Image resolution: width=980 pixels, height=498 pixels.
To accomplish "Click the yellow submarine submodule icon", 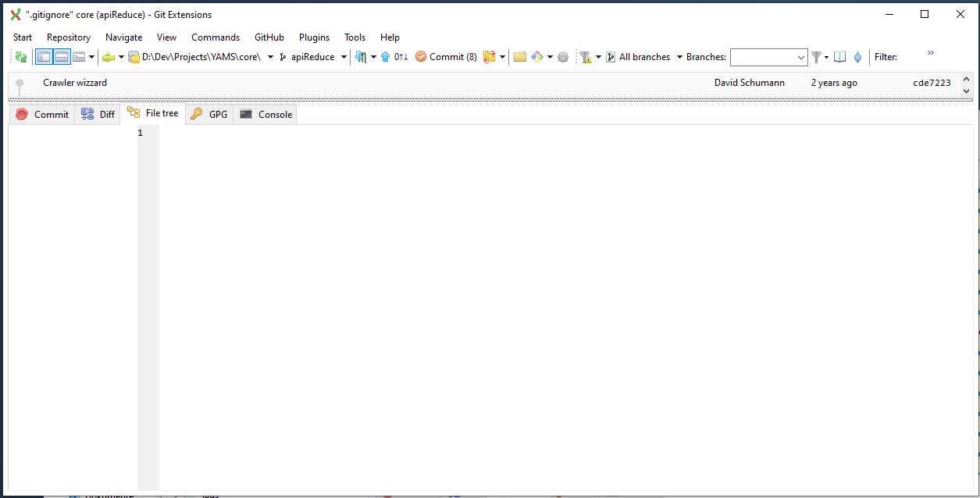I will [109, 57].
